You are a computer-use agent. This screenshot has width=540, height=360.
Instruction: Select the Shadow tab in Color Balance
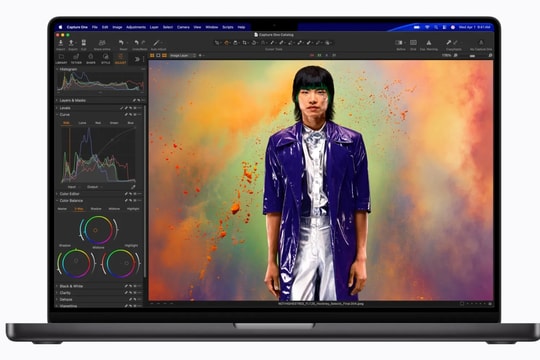pyautogui.click(x=96, y=209)
